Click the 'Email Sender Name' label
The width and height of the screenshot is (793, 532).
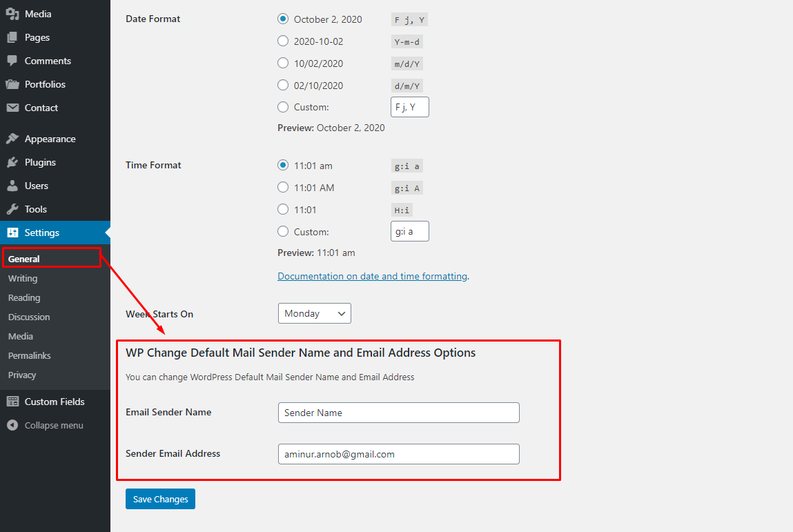pos(168,412)
